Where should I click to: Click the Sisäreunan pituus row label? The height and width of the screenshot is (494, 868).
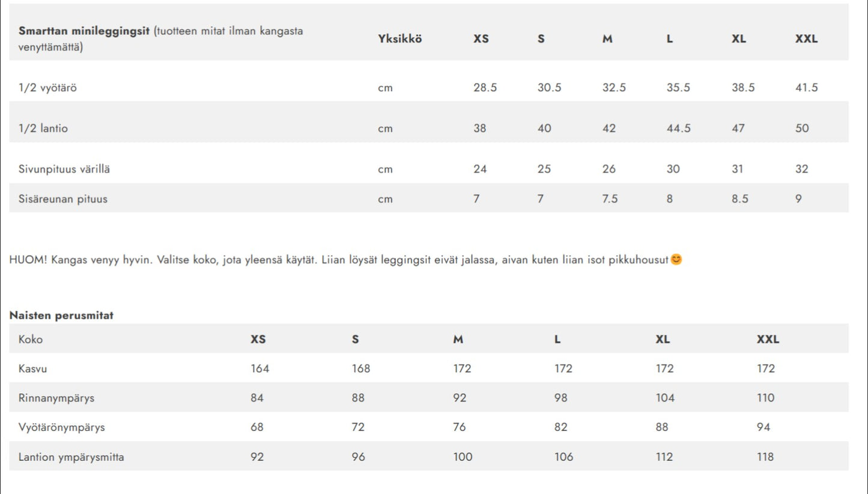(63, 199)
